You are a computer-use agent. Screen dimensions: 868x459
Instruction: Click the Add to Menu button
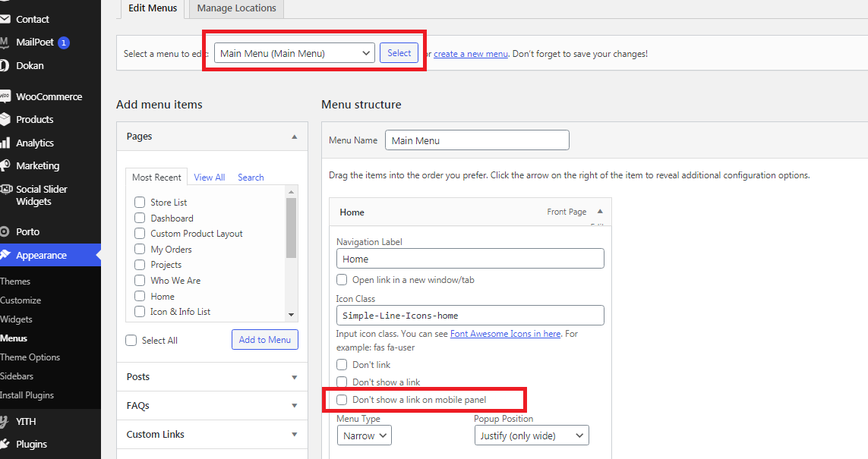[x=264, y=340]
